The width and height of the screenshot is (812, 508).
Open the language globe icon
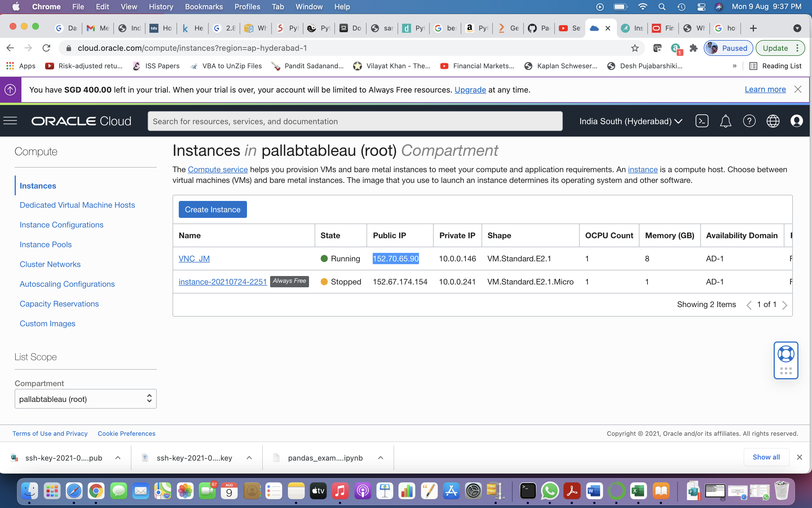pyautogui.click(x=773, y=121)
